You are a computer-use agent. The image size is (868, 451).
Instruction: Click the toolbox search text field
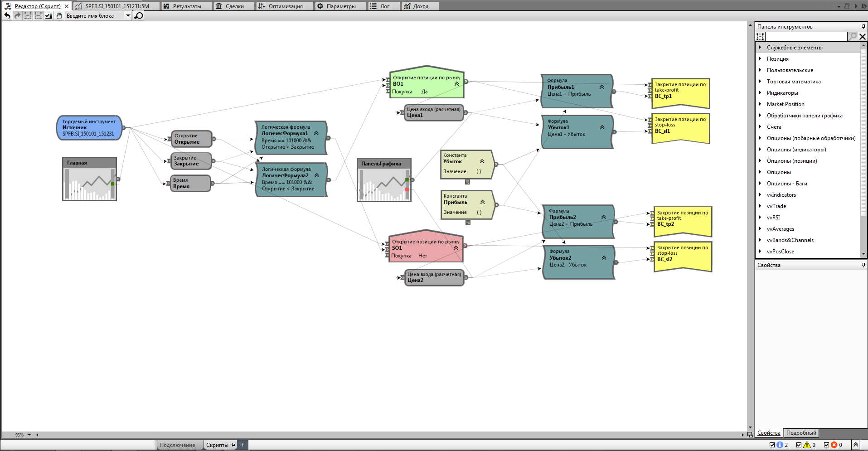pyautogui.click(x=806, y=37)
